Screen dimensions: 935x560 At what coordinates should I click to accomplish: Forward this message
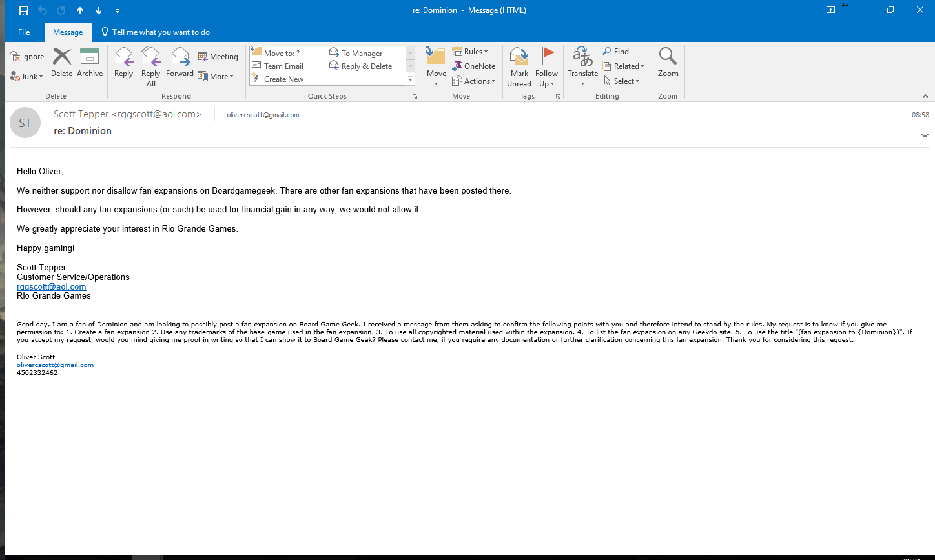point(180,63)
